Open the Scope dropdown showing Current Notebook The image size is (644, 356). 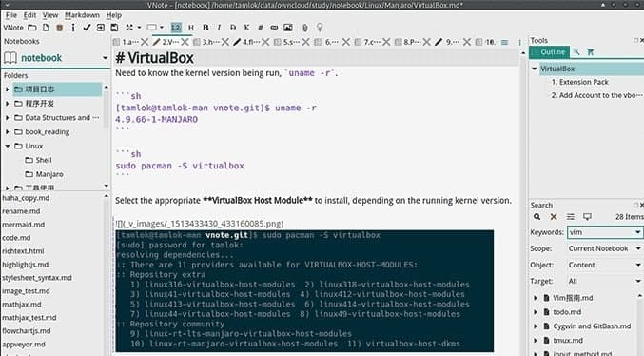(x=605, y=248)
